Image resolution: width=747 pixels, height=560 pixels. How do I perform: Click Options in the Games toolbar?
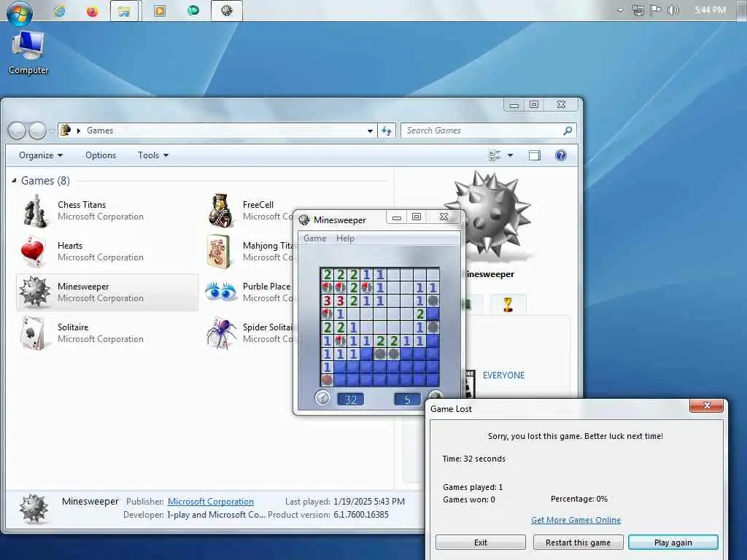[x=101, y=155]
